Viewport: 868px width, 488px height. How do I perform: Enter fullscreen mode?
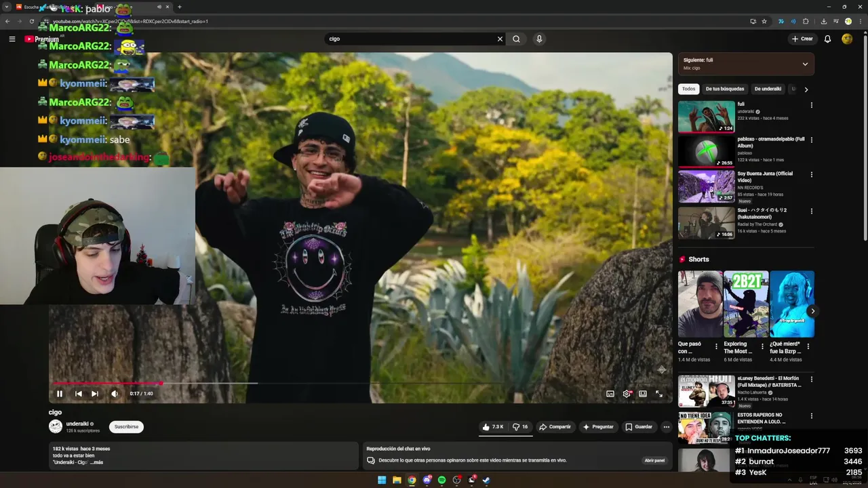(x=659, y=394)
